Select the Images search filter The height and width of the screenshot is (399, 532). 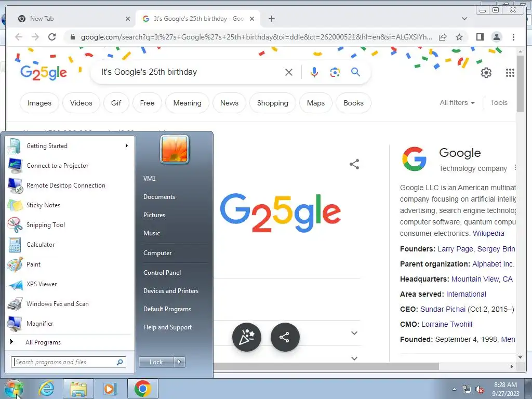(x=39, y=103)
